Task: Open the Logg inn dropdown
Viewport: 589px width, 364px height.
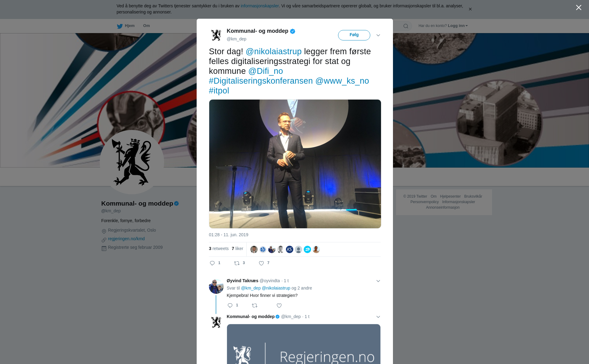Action: tap(458, 26)
